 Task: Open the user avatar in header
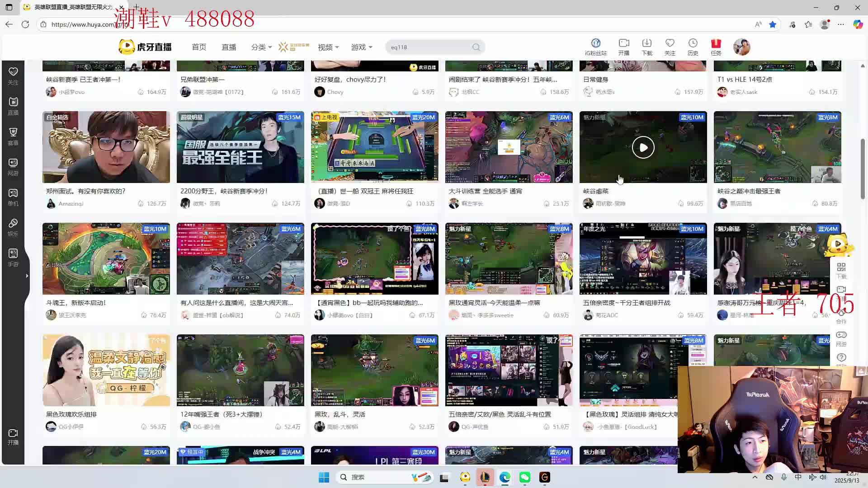pyautogui.click(x=742, y=47)
